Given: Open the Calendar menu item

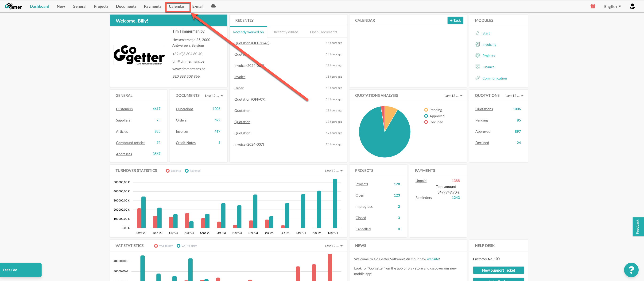Looking at the screenshot, I should [176, 6].
